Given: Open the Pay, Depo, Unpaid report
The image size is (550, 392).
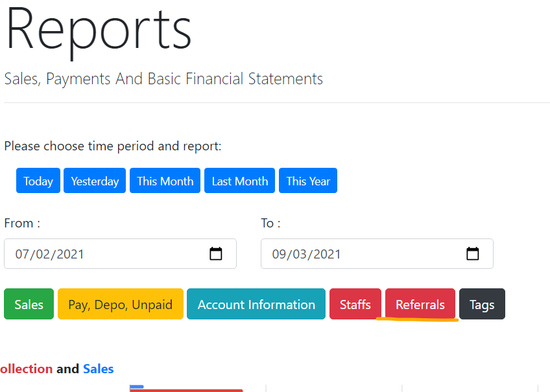Looking at the screenshot, I should coord(121,304).
